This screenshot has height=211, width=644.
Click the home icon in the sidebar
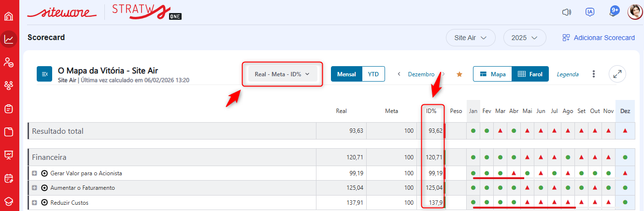click(9, 16)
